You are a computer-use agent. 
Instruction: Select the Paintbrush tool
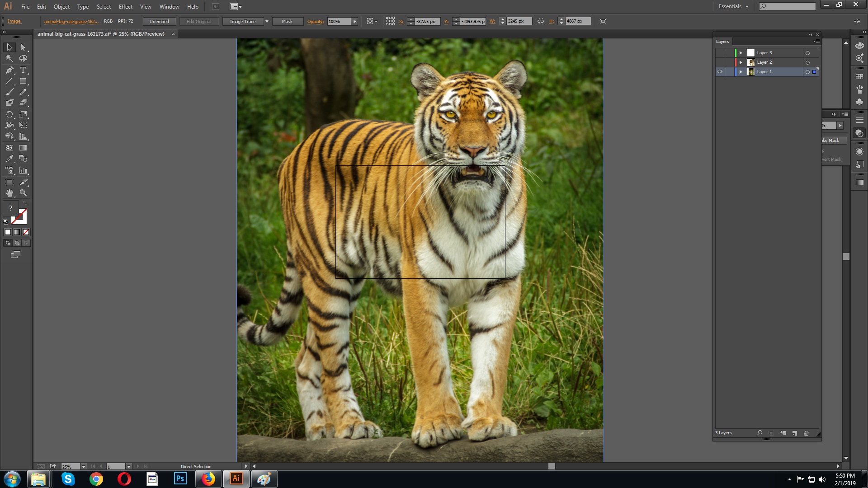(x=9, y=91)
